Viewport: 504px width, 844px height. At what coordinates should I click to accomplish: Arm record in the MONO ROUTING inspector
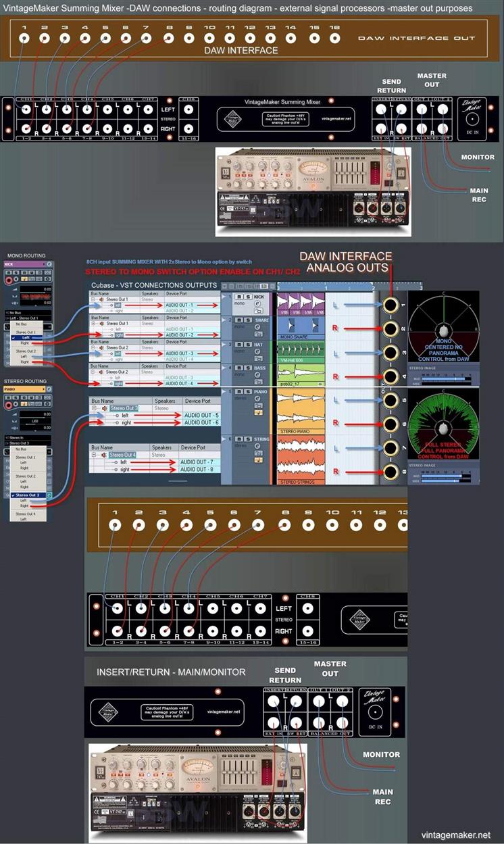(9, 279)
